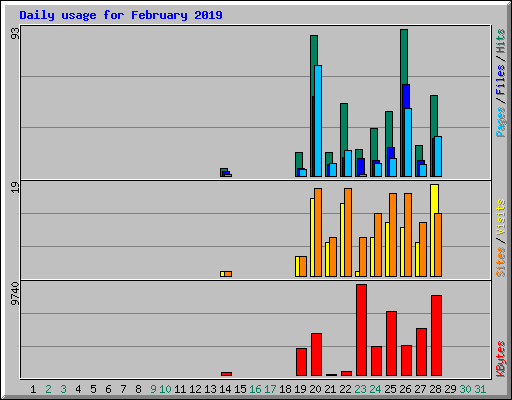Click the day 28 label on the axis
The height and width of the screenshot is (400, 512).
[x=435, y=389]
